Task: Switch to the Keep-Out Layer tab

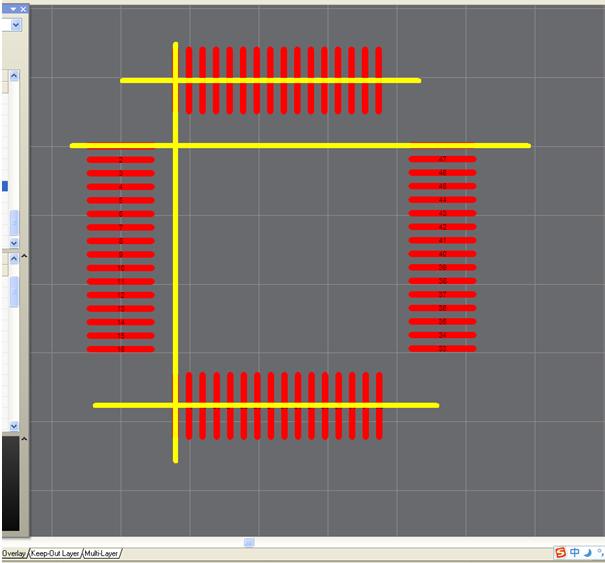Action: 55,553
